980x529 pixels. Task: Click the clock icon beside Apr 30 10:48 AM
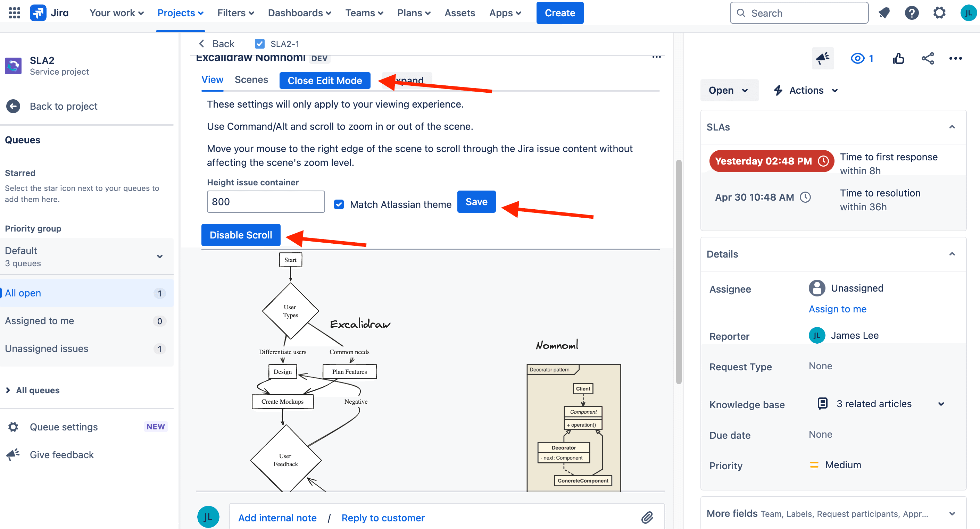click(805, 197)
